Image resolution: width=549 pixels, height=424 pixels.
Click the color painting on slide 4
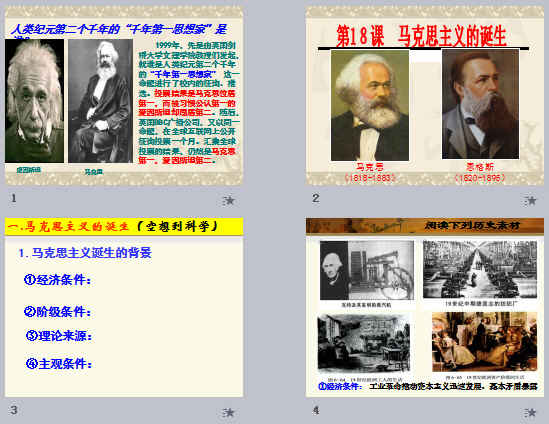point(484,342)
